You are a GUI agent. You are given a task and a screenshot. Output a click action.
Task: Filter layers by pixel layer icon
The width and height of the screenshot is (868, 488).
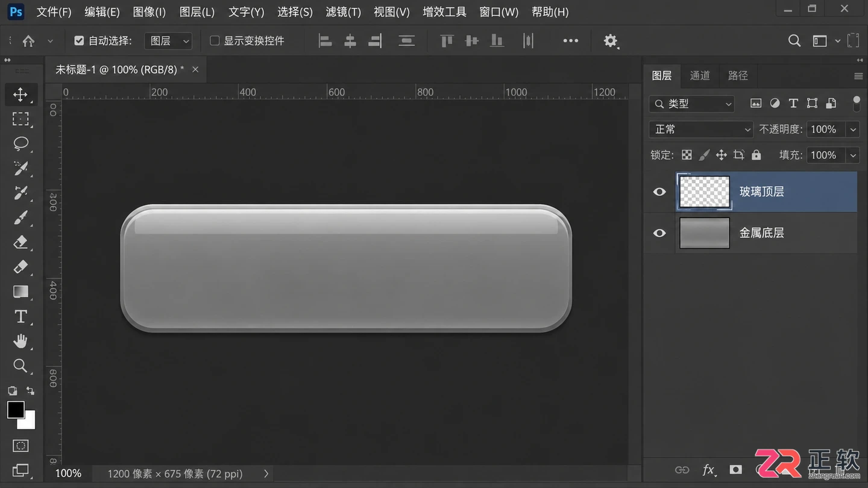coord(756,104)
